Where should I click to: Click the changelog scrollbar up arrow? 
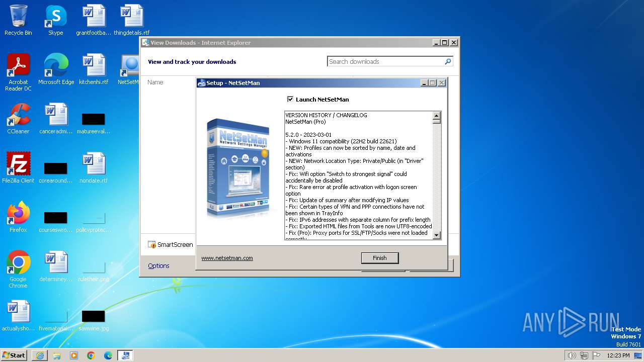(x=437, y=115)
